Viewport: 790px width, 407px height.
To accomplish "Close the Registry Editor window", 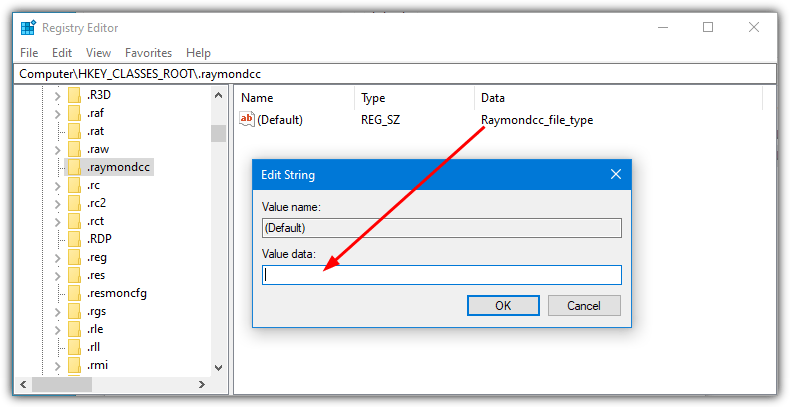I will coord(754,27).
